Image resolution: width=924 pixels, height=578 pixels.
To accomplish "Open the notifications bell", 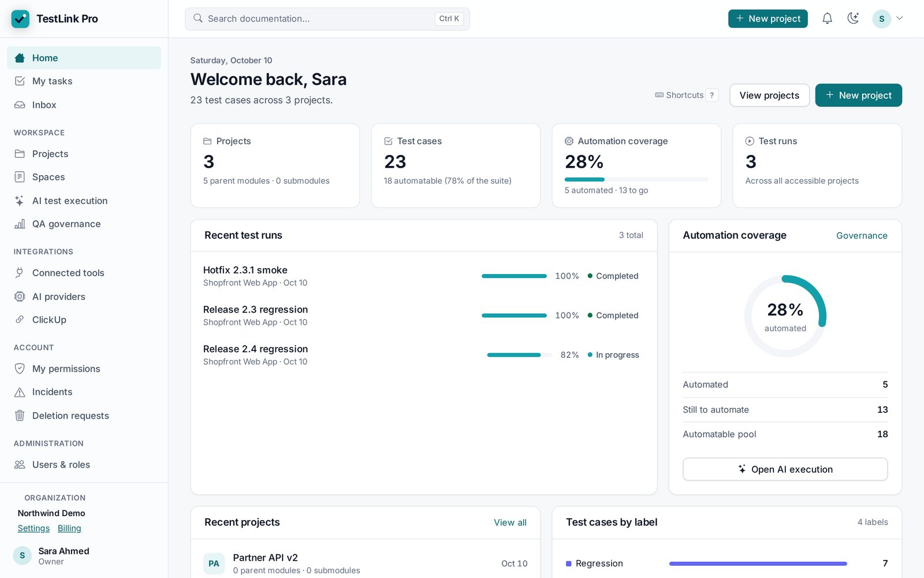I will [827, 18].
